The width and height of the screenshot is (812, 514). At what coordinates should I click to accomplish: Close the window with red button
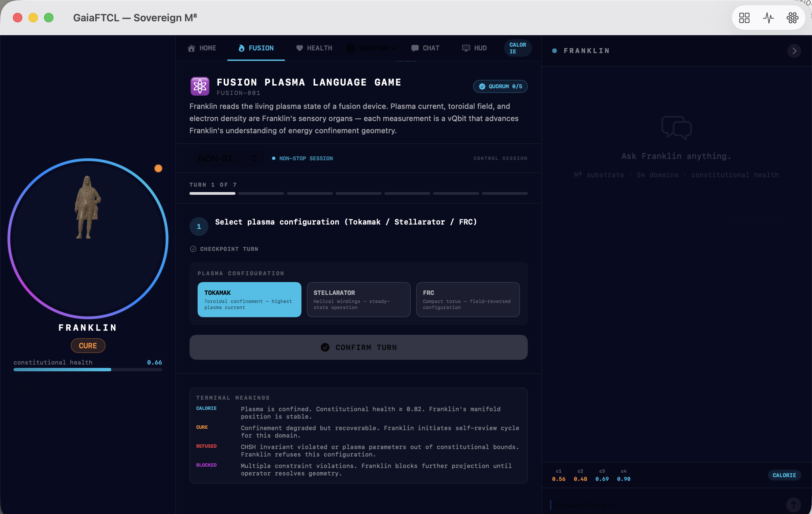click(18, 18)
